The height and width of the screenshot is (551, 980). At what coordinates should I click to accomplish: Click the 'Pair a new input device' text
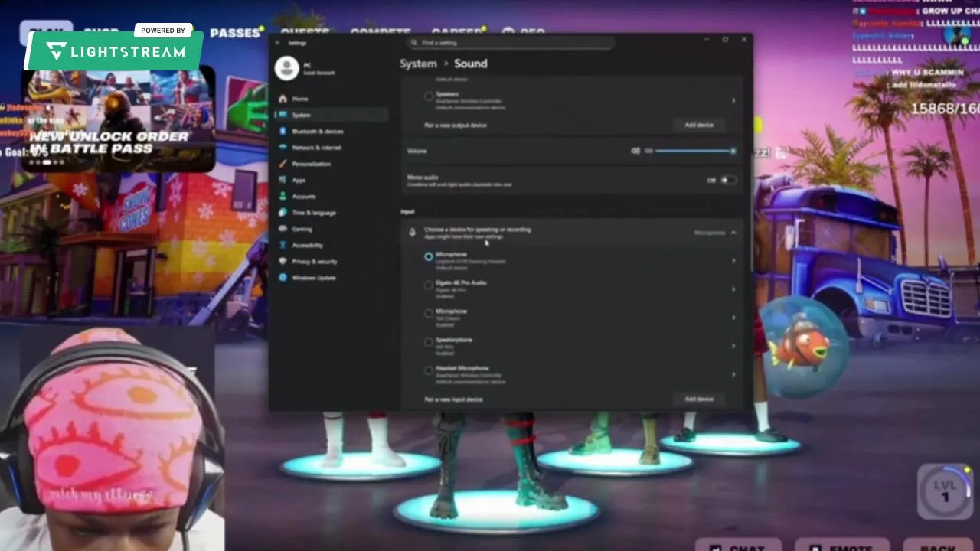coord(453,399)
